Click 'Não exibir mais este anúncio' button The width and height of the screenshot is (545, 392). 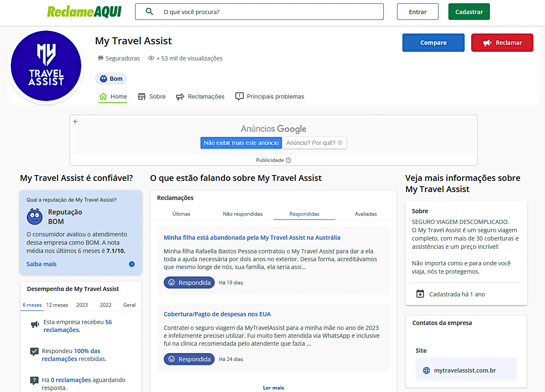click(x=241, y=143)
